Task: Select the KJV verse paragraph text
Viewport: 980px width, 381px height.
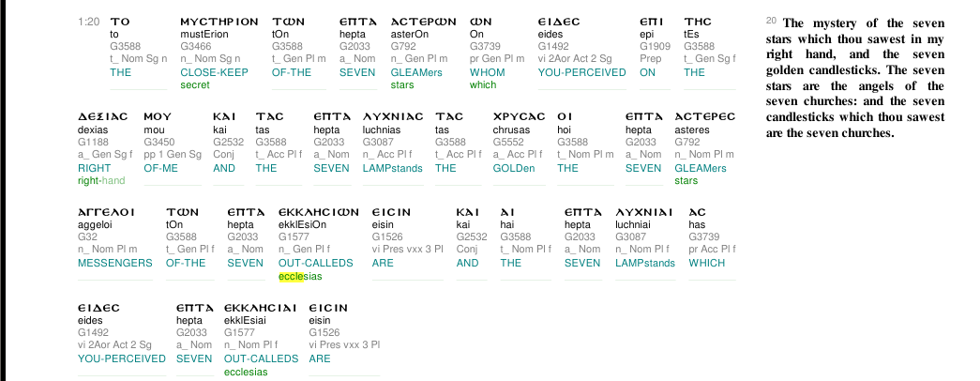Action: (855, 78)
